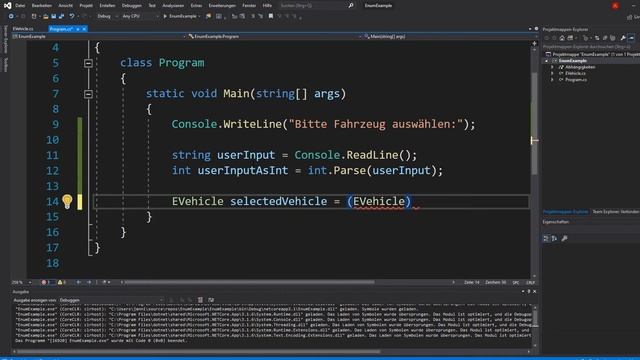
Task: Open the EnumExample.Program type navigation dropdown
Action: [275, 36]
